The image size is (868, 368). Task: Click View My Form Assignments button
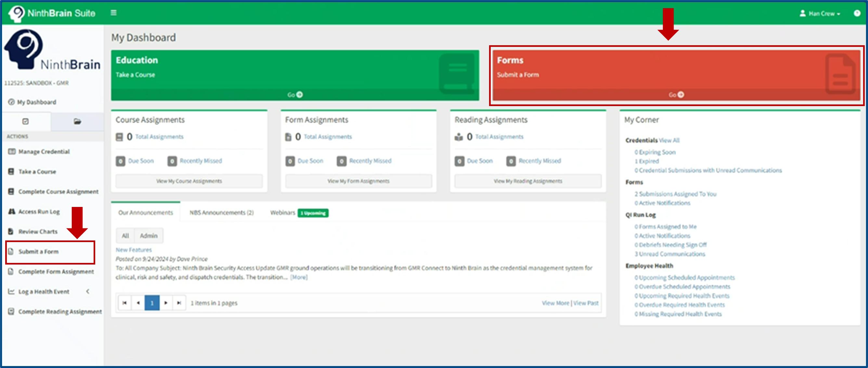(358, 181)
